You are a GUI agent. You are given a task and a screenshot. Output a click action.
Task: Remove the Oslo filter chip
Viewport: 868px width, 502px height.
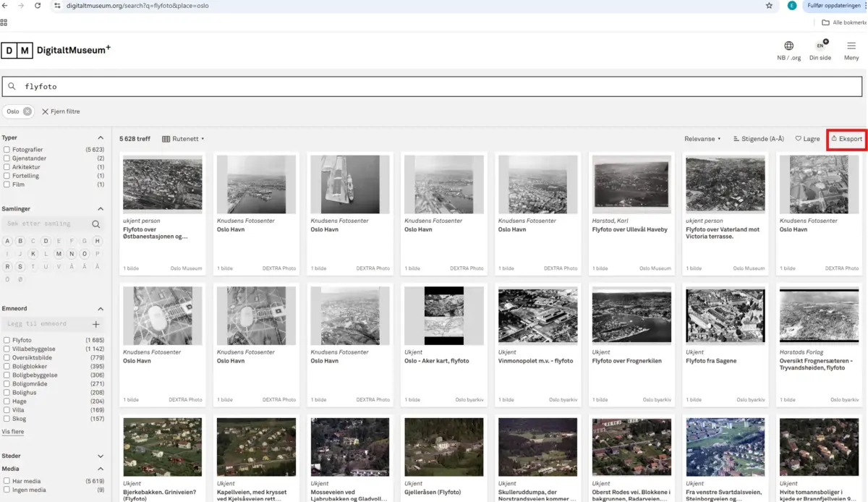tap(27, 111)
